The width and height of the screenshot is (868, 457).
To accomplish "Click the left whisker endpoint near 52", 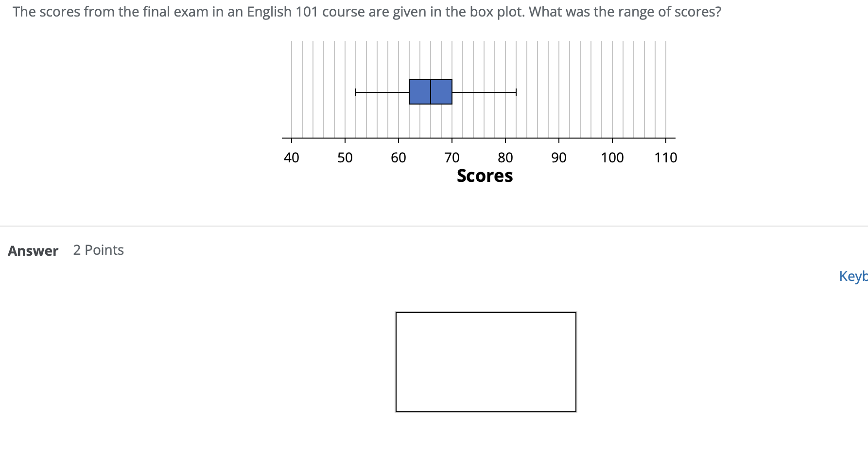I will click(x=355, y=91).
